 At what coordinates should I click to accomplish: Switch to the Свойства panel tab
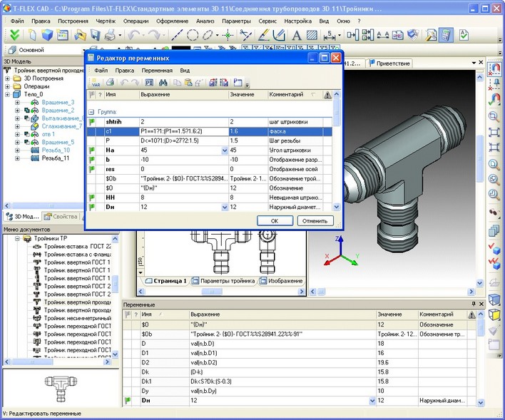pos(61,217)
